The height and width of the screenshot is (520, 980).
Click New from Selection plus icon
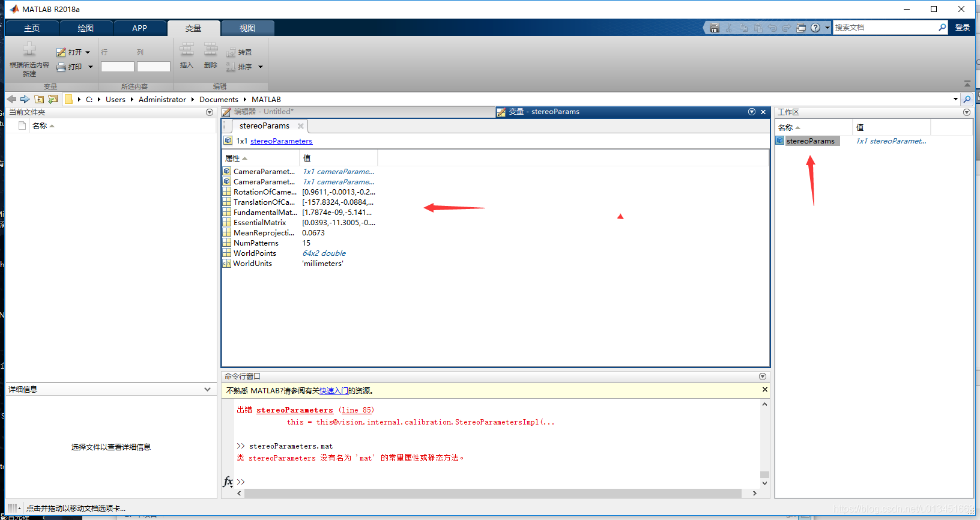coord(29,49)
